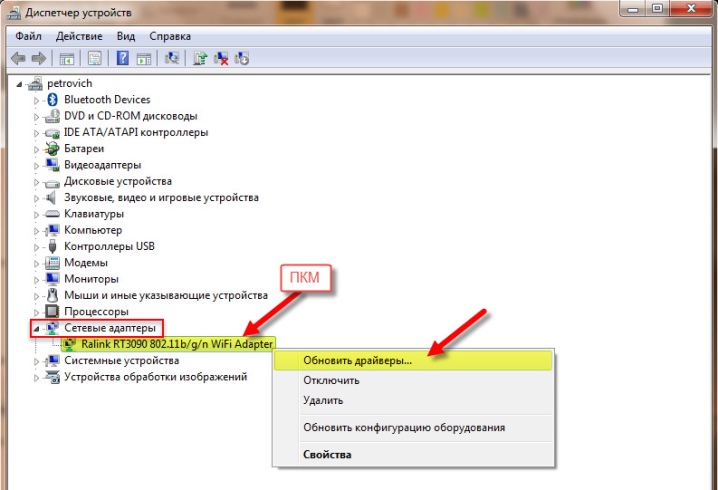Image resolution: width=718 pixels, height=490 pixels.
Task: Choose Обновить конфигурацию оборудования in context menu
Action: [413, 428]
